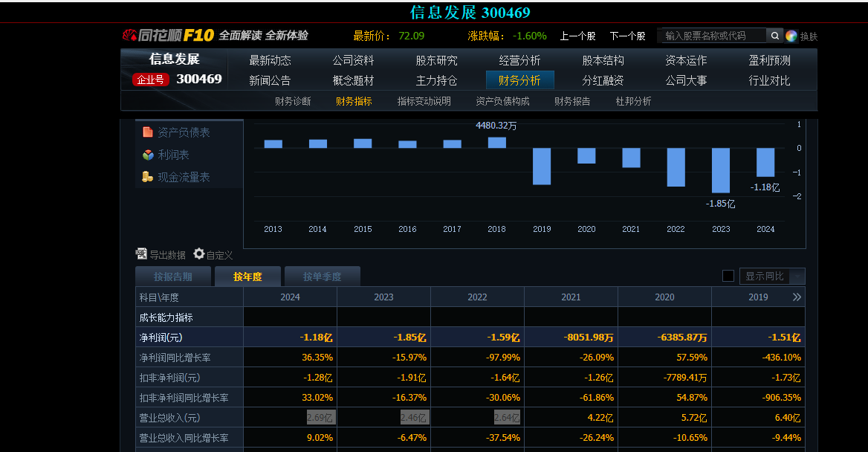Select the 净利润同比增长率 row label
Viewport: 868px width, 452px height.
[x=175, y=358]
